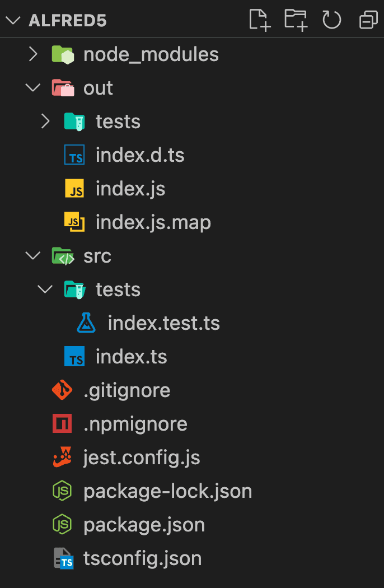384x588 pixels.
Task: Collapse the tests folder under src
Action: (x=46, y=290)
